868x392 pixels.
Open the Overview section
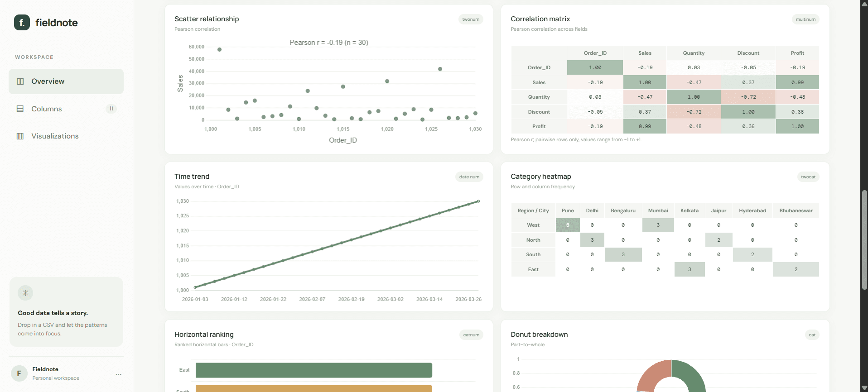66,81
